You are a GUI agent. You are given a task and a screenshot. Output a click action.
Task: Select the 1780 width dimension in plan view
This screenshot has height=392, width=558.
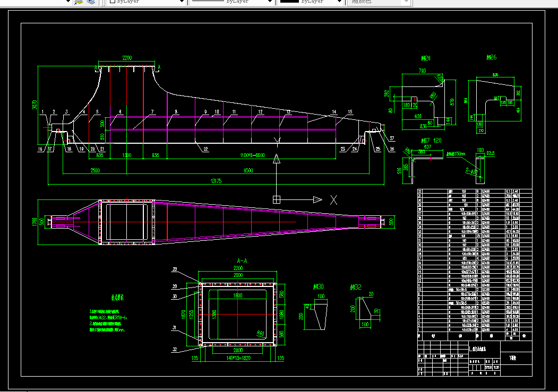(x=35, y=222)
